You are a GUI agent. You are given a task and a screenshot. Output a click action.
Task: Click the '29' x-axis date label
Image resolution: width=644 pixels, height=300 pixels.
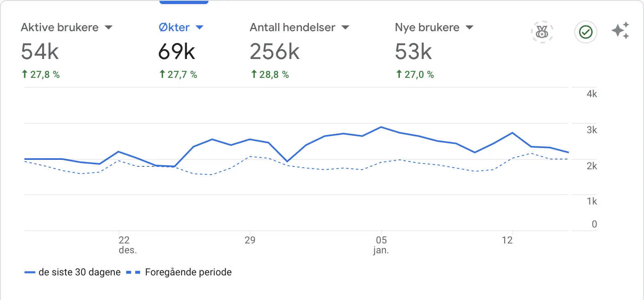250,240
